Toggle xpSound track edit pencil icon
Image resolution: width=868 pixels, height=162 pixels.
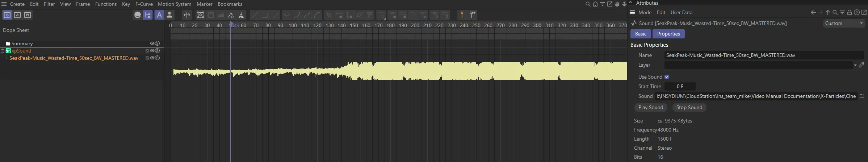147,51
